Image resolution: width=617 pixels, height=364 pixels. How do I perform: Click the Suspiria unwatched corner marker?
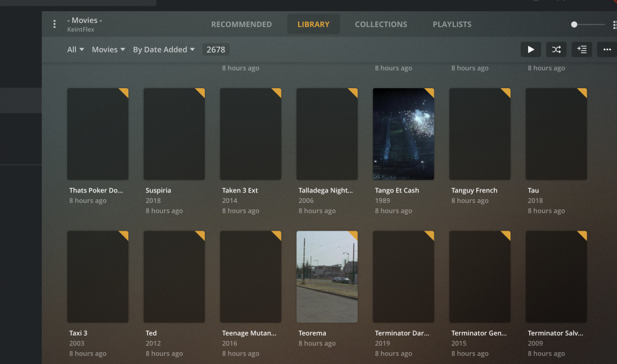(202, 91)
